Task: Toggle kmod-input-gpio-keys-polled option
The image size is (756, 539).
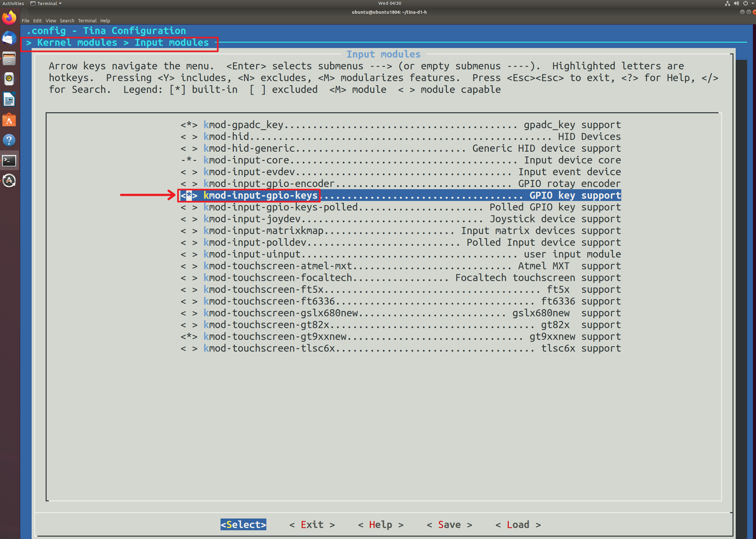Action: coord(189,207)
